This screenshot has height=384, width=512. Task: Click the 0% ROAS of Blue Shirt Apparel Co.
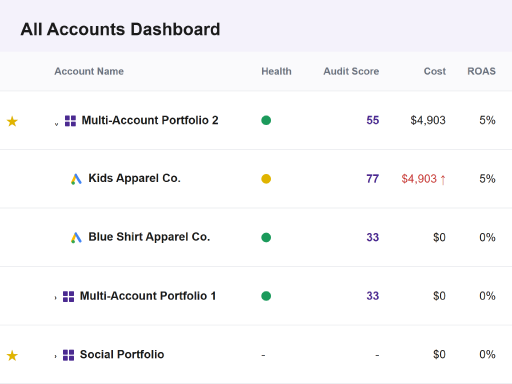487,237
